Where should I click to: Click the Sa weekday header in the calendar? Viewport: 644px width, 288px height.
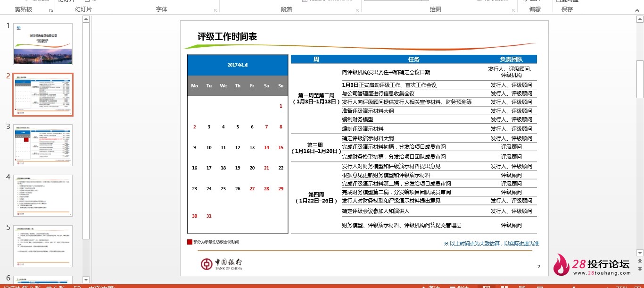click(x=266, y=86)
